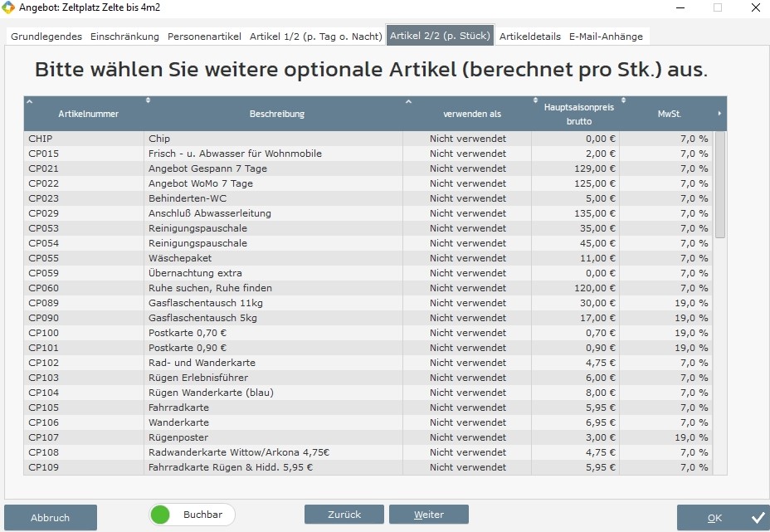
Task: Select the CHIP article number cell
Action: click(x=84, y=139)
